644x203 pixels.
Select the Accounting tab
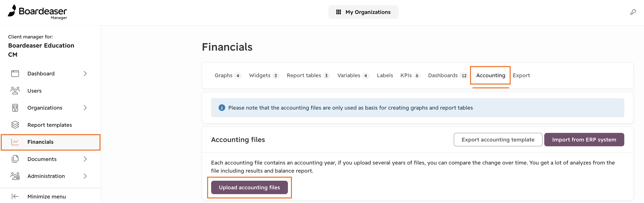pyautogui.click(x=491, y=75)
